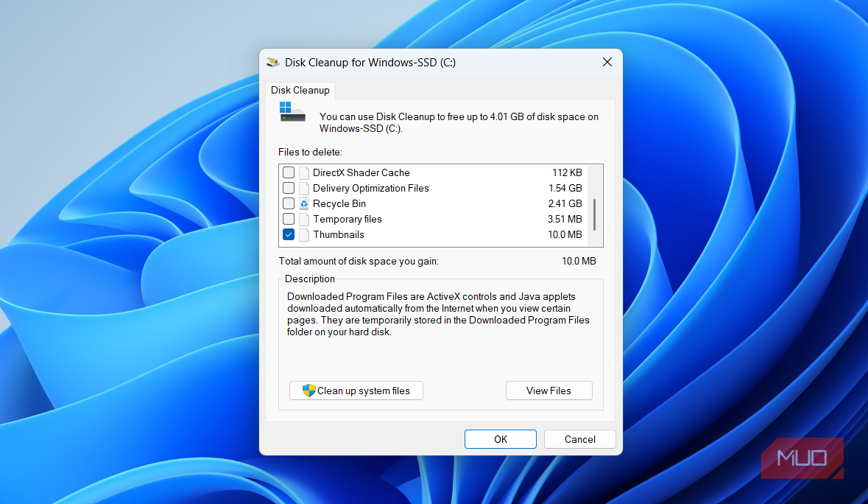Click the Thumbnails 10.0 MB size in list
Viewport: 868px width, 504px height.
tap(565, 235)
